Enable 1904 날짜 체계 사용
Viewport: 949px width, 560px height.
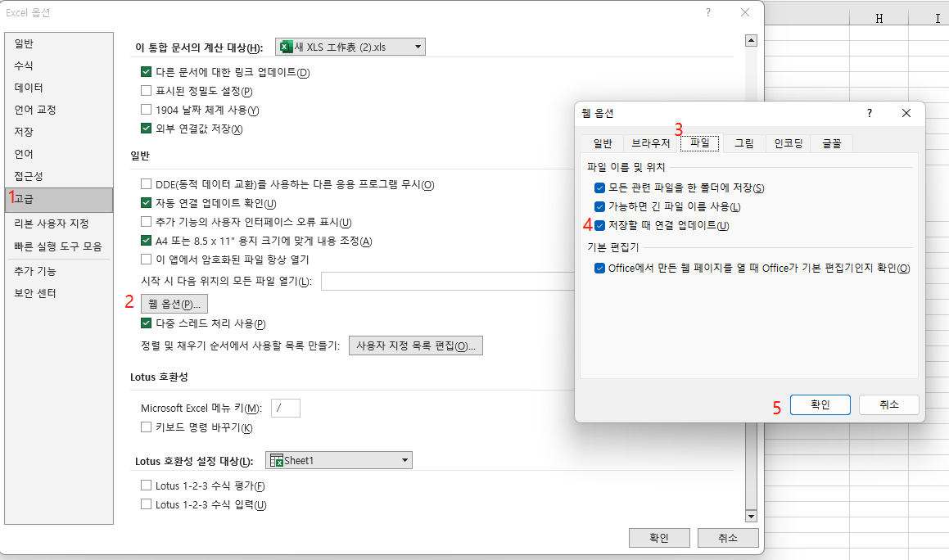[x=144, y=111]
